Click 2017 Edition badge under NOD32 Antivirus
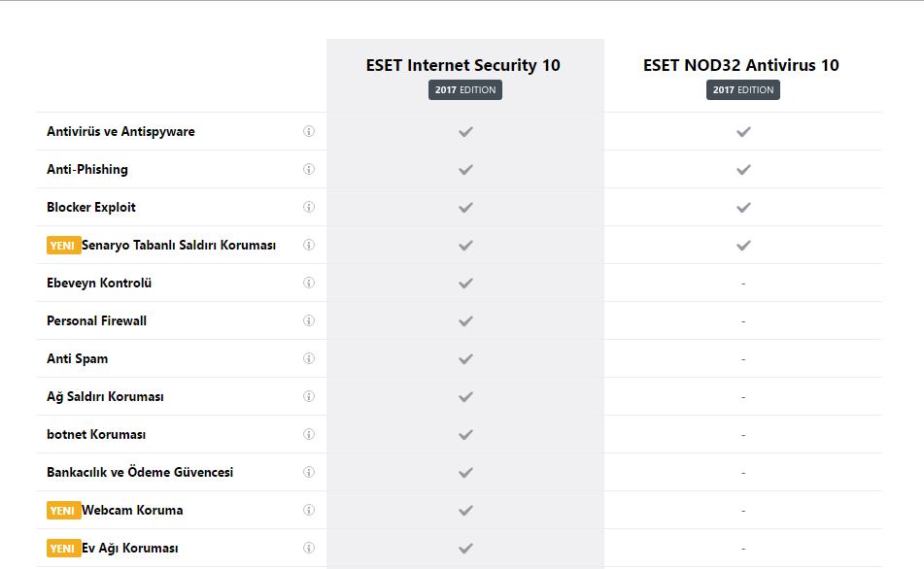Viewport: 924px width, 569px height. [x=743, y=90]
